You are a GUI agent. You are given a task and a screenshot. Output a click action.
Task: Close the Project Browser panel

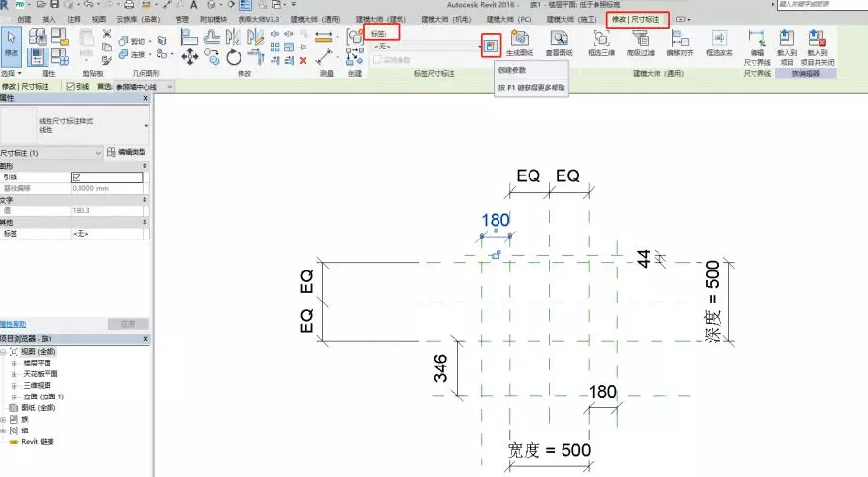[x=145, y=339]
